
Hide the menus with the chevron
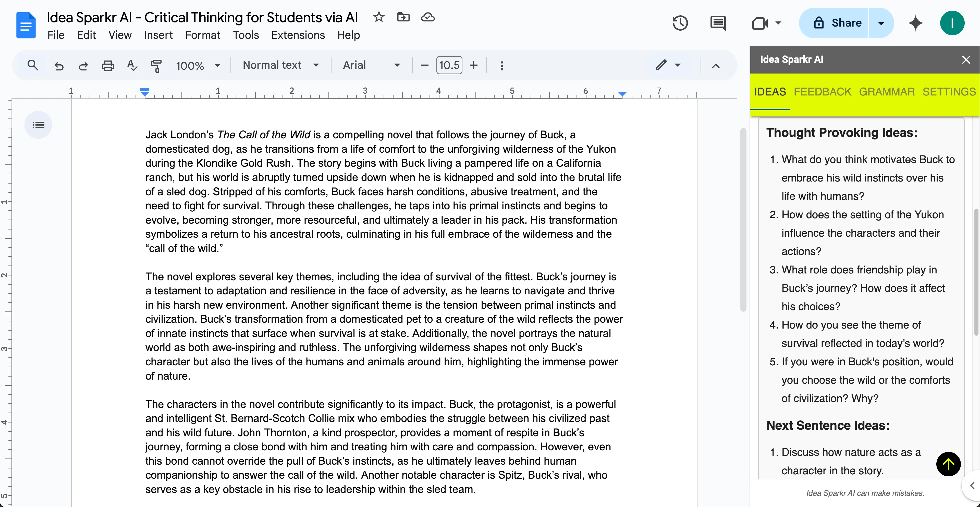(x=716, y=66)
